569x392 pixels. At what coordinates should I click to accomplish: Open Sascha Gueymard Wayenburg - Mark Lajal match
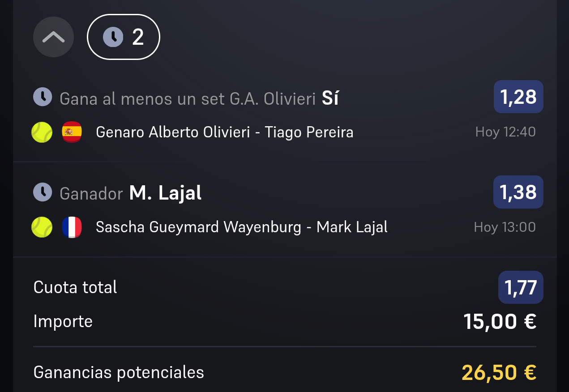242,227
